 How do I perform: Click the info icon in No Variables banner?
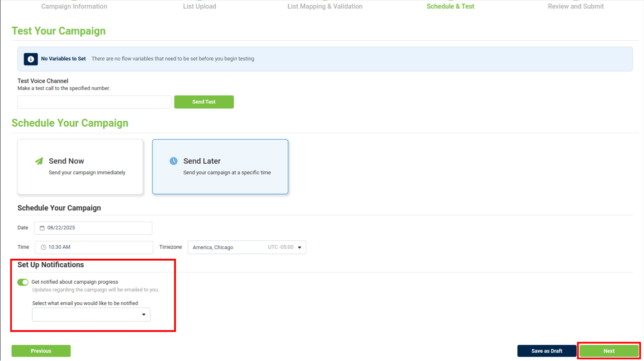(x=31, y=59)
